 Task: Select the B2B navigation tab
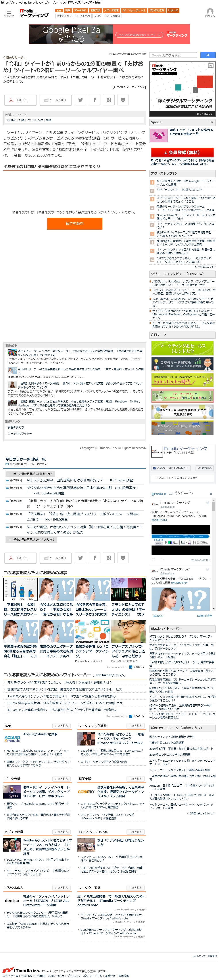coord(59,11)
